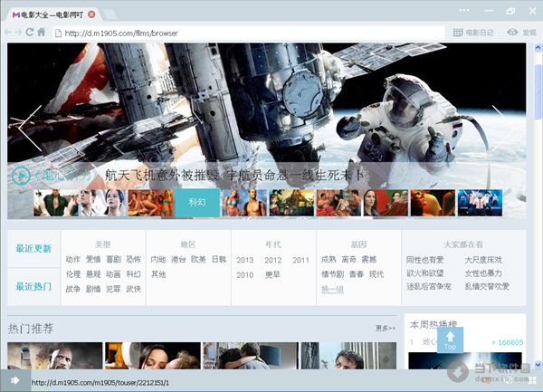
Task: Select the 成熟 gene tag
Action: coord(329,259)
